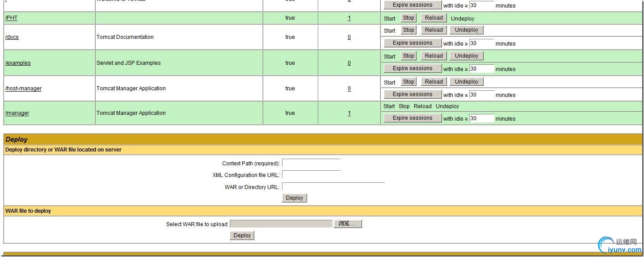Click the Context Path input field
Viewport: 644px width, 257px height.
(311, 164)
